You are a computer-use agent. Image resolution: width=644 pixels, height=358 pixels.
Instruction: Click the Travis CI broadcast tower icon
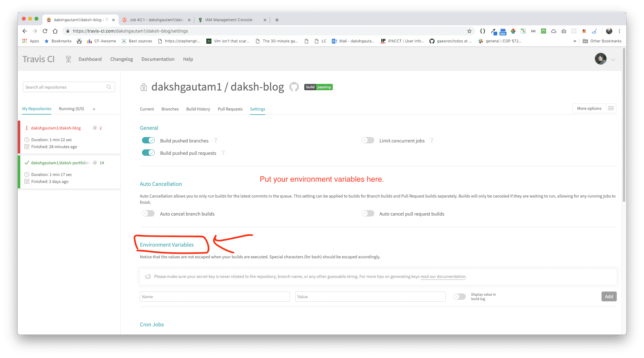[68, 59]
